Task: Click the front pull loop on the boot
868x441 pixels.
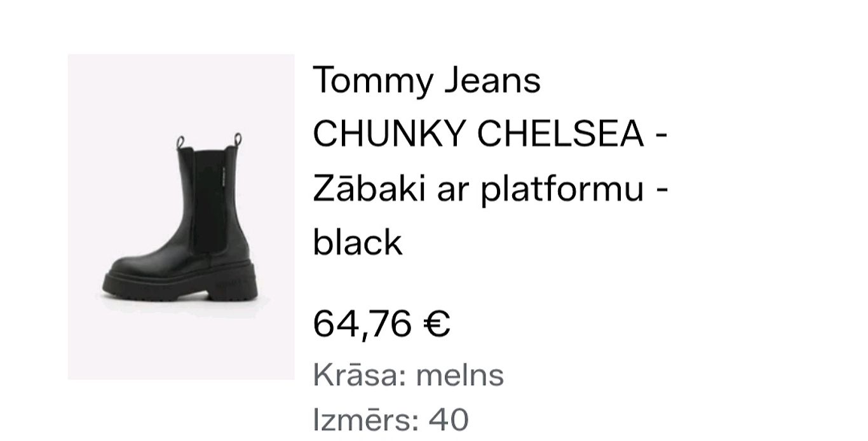Action: click(x=180, y=141)
